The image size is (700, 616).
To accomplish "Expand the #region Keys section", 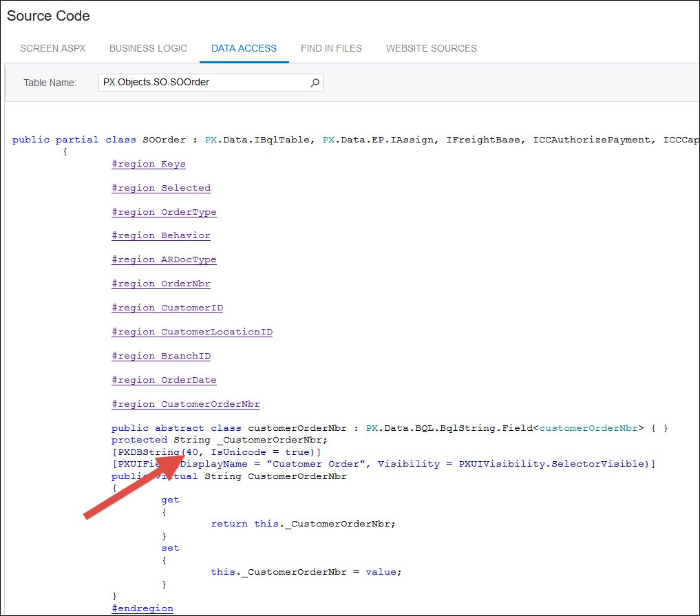I will point(149,164).
